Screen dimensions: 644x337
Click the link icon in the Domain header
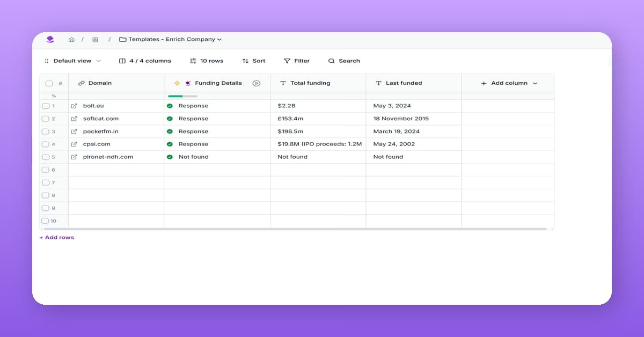click(x=80, y=83)
